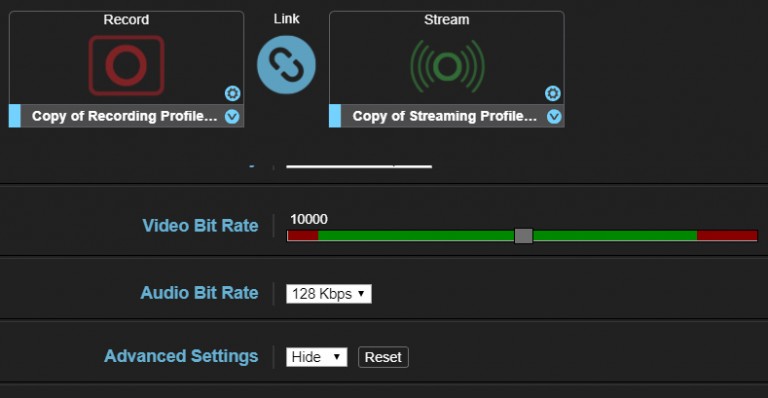Click the Reset button
This screenshot has width=768, height=398.
(383, 357)
